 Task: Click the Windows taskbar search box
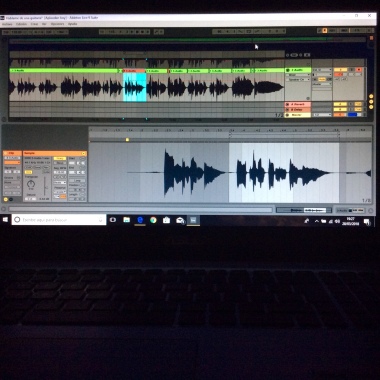(x=59, y=220)
